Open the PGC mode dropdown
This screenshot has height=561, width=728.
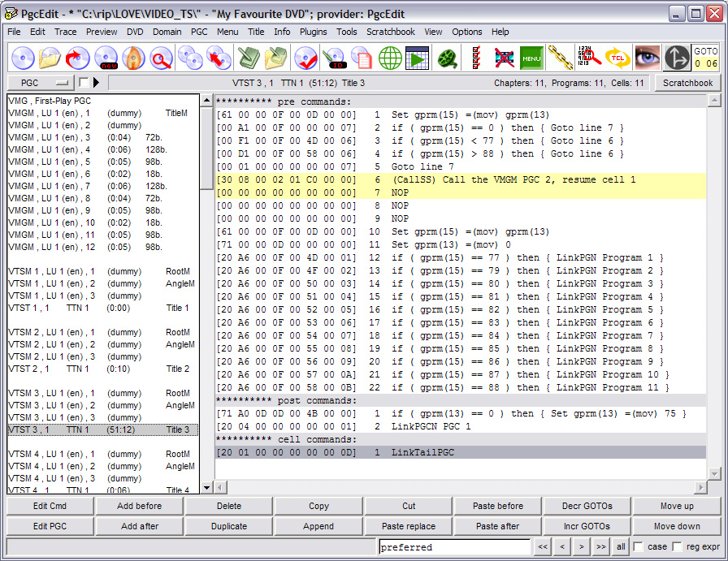[x=41, y=83]
